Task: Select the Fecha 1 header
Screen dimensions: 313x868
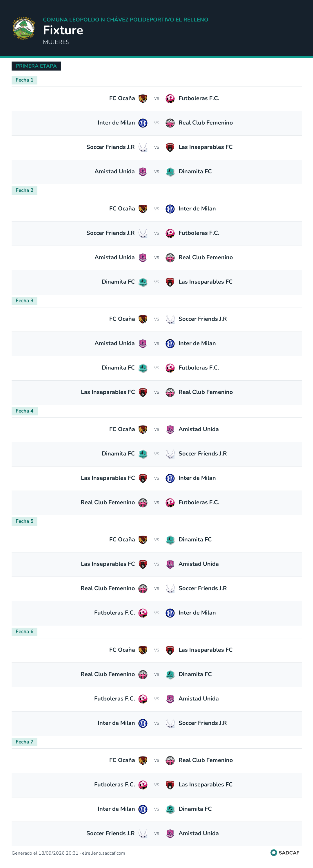Action: click(24, 80)
